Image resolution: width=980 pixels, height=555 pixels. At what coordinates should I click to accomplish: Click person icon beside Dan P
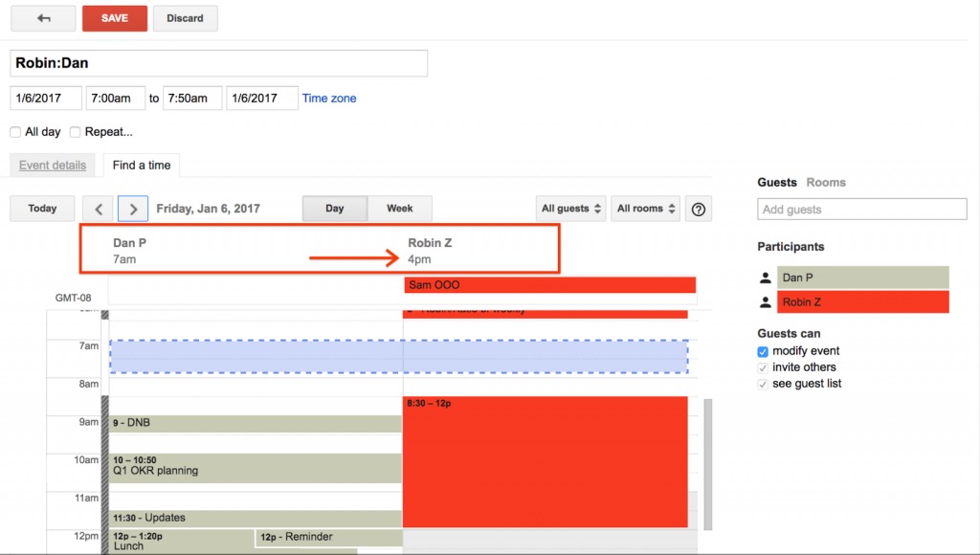[765, 277]
